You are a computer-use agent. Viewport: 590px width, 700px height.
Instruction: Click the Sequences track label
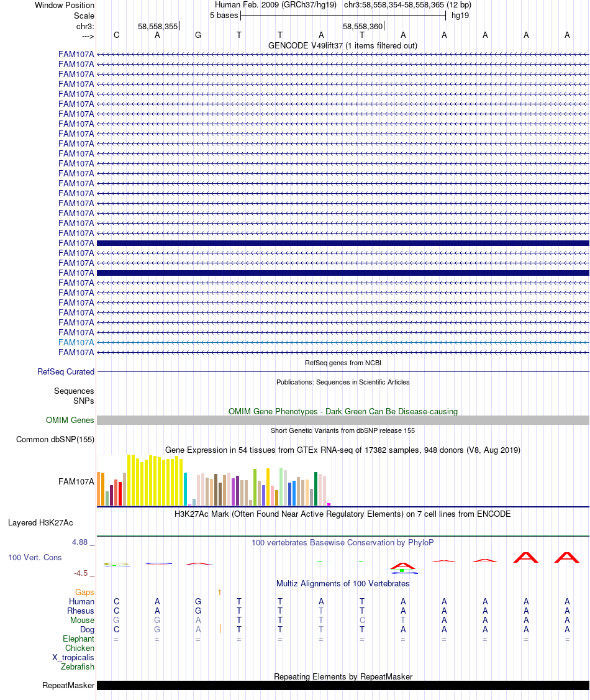[74, 391]
